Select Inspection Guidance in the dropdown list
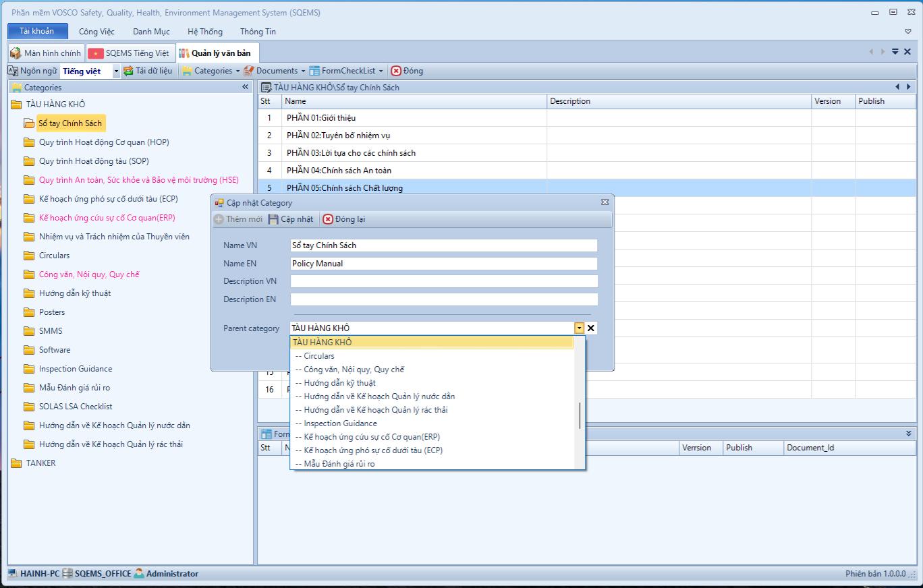 click(x=340, y=423)
